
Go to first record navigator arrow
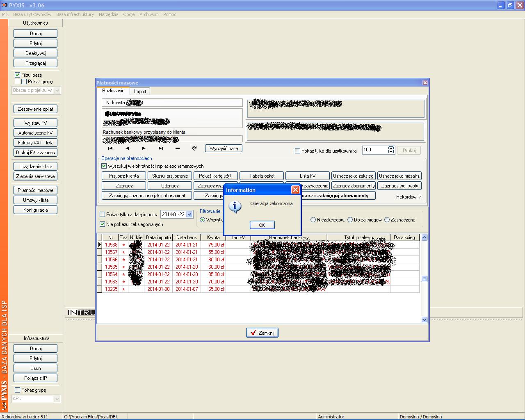coord(110,148)
